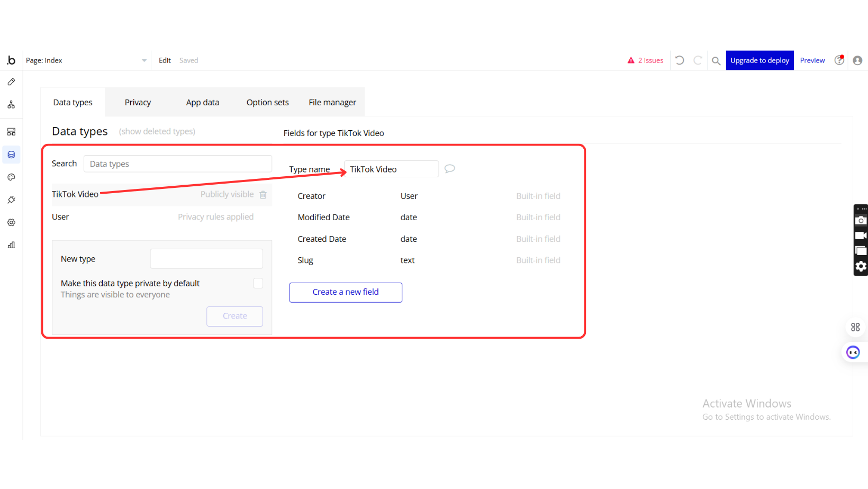Screen dimensions: 868x489
Task: Open the Settings gear in left sidebar
Action: click(x=11, y=223)
